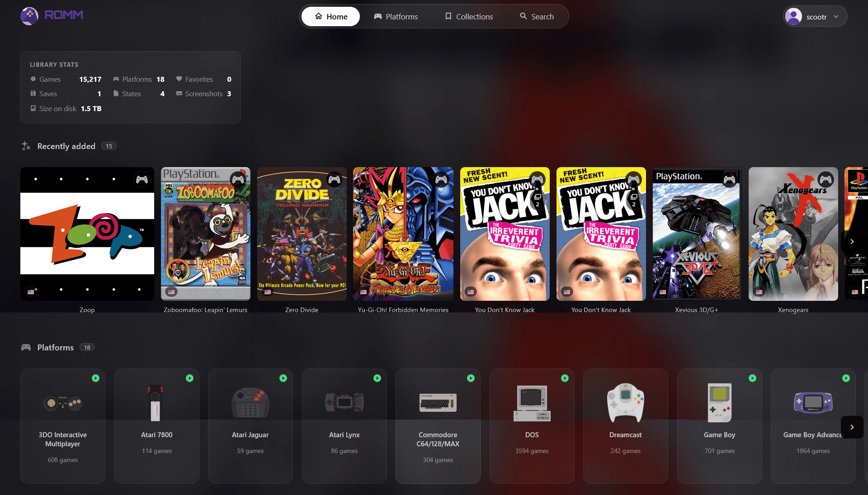The width and height of the screenshot is (868, 495).
Task: Open the Zero Divide cover
Action: click(302, 234)
